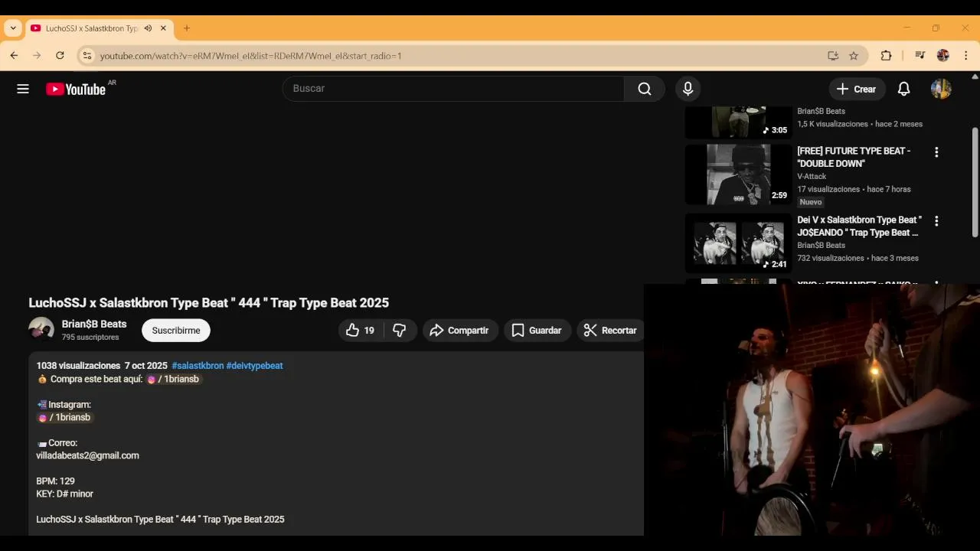Reload the current page
This screenshot has height=551, width=980.
coord(60,55)
